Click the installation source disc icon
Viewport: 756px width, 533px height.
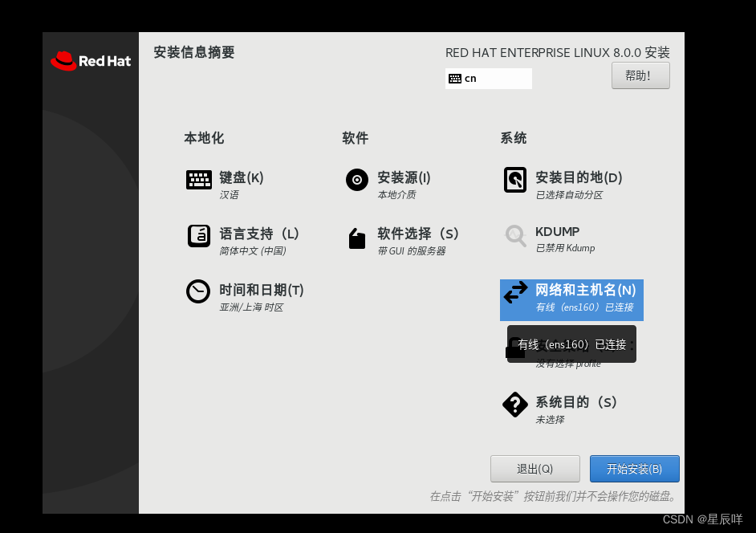pyautogui.click(x=357, y=180)
